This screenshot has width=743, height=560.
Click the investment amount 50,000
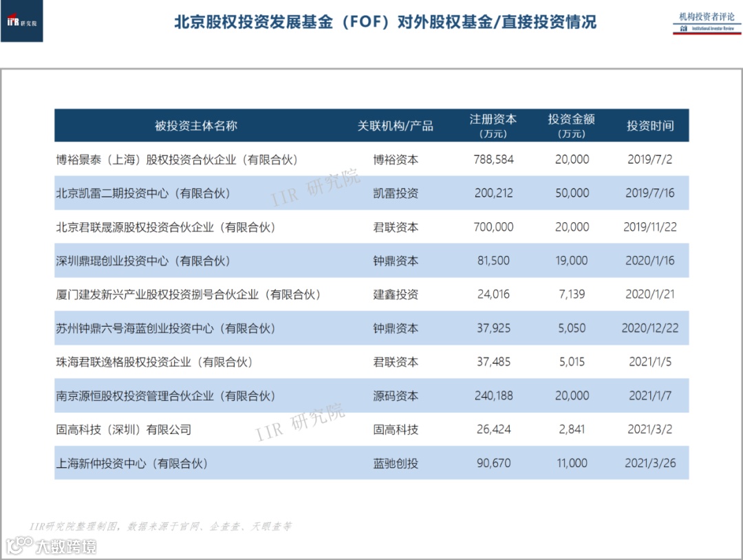(x=572, y=193)
